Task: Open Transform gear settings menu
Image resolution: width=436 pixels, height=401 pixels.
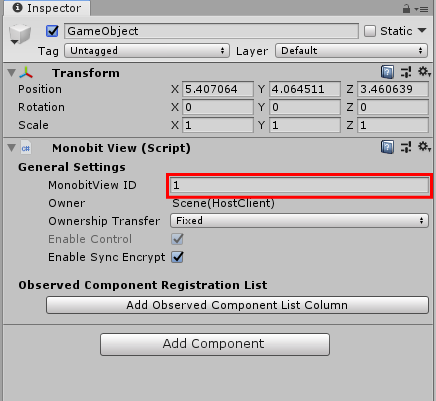Action: 424,71
